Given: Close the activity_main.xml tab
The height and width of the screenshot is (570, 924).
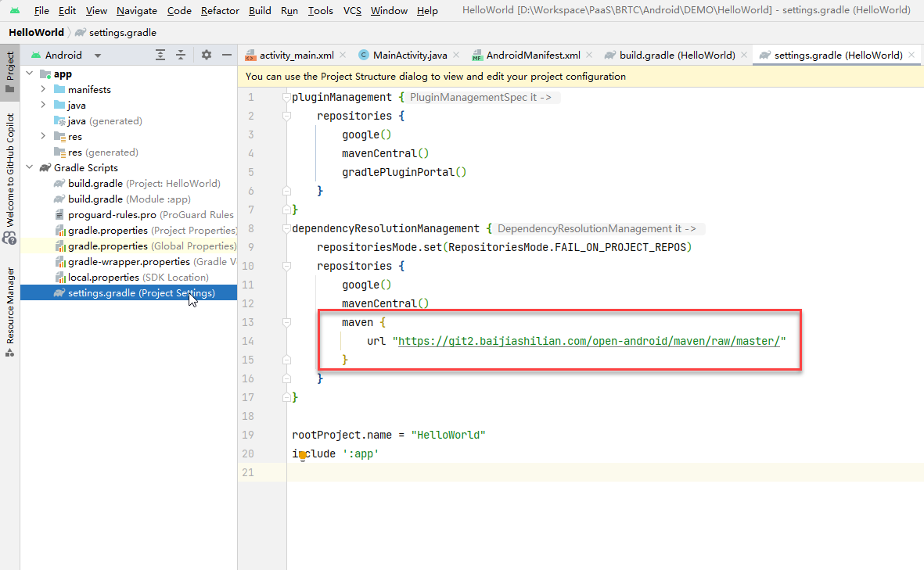Looking at the screenshot, I should coord(344,56).
